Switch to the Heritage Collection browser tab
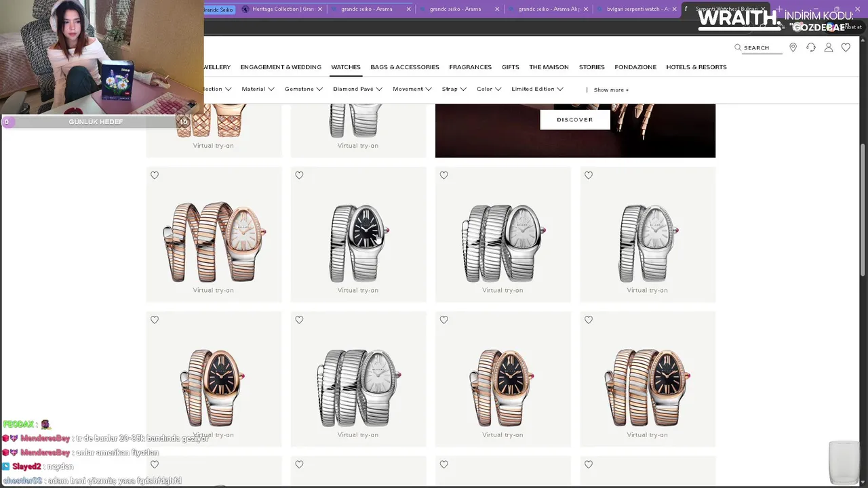 coord(282,9)
